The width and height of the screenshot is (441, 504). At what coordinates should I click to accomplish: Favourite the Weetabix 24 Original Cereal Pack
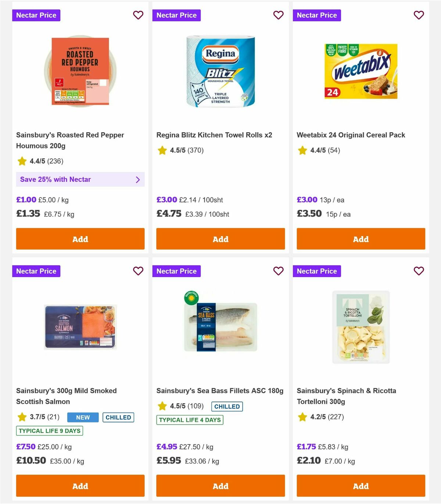coord(419,15)
